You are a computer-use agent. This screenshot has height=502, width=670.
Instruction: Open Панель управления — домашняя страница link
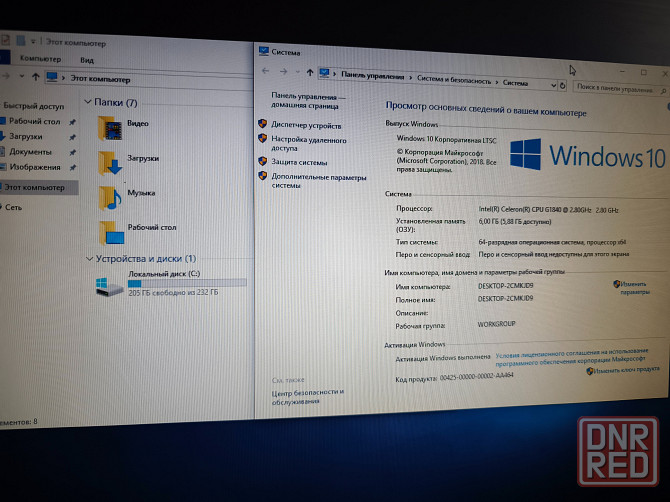tap(309, 101)
